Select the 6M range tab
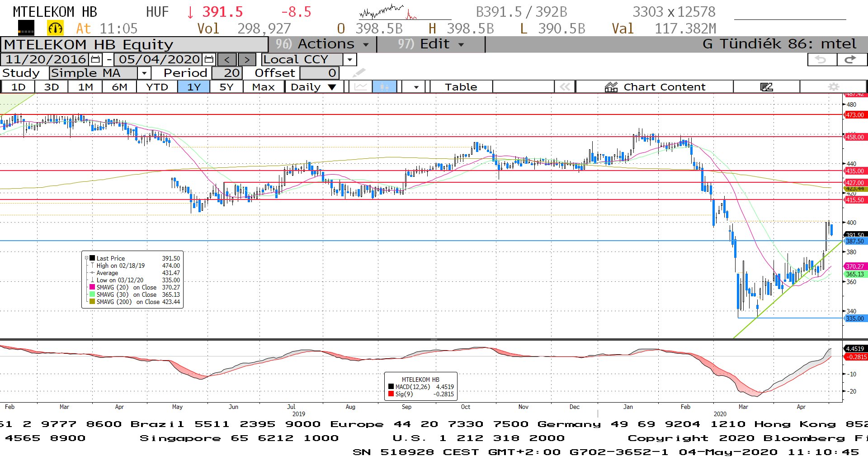This screenshot has width=868, height=470. pyautogui.click(x=119, y=86)
